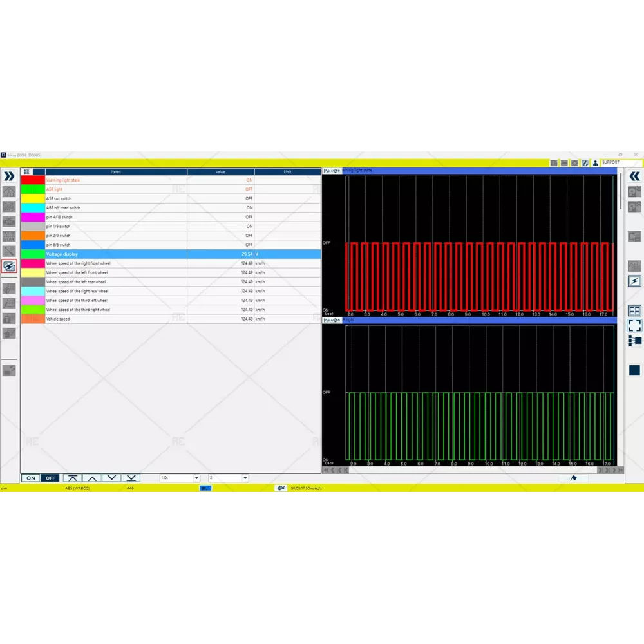The width and height of the screenshot is (644, 644).
Task: Click the user profile icon beside SUPPORT
Action: point(596,163)
